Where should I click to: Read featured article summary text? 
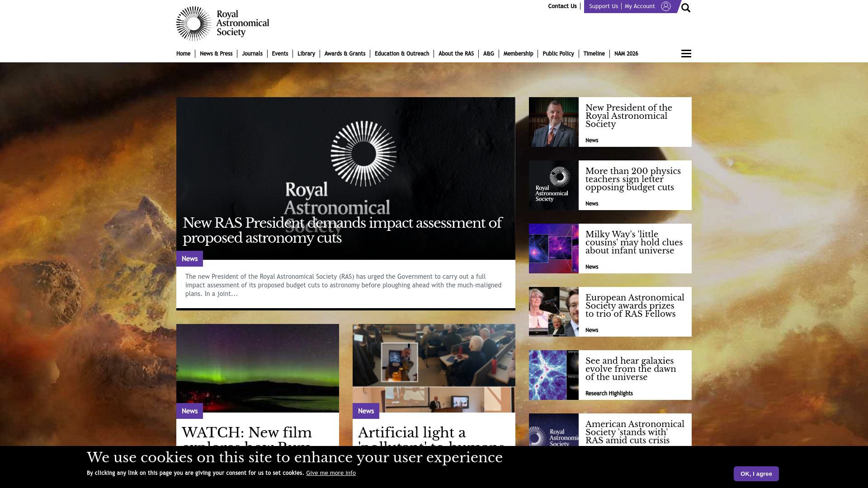[x=344, y=285]
